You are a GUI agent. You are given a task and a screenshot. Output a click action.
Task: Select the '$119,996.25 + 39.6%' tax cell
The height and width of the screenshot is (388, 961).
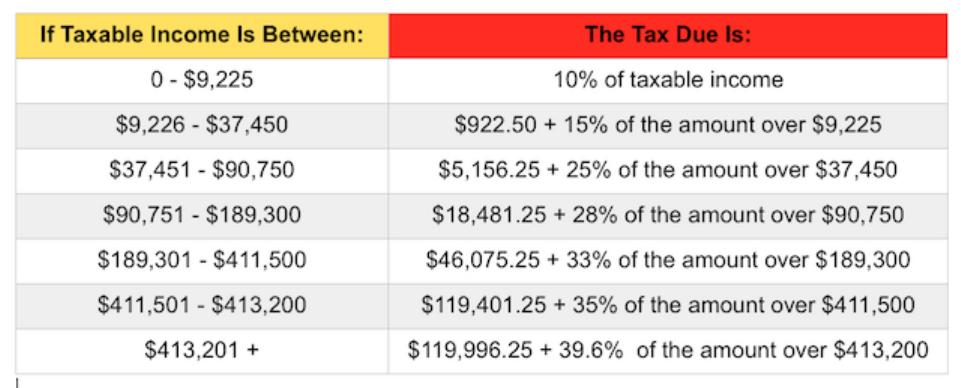[667, 351]
